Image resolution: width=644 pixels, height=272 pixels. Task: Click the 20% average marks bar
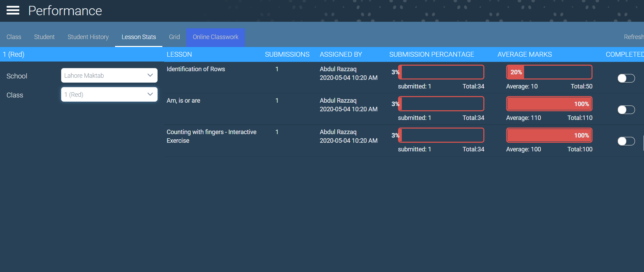click(549, 72)
